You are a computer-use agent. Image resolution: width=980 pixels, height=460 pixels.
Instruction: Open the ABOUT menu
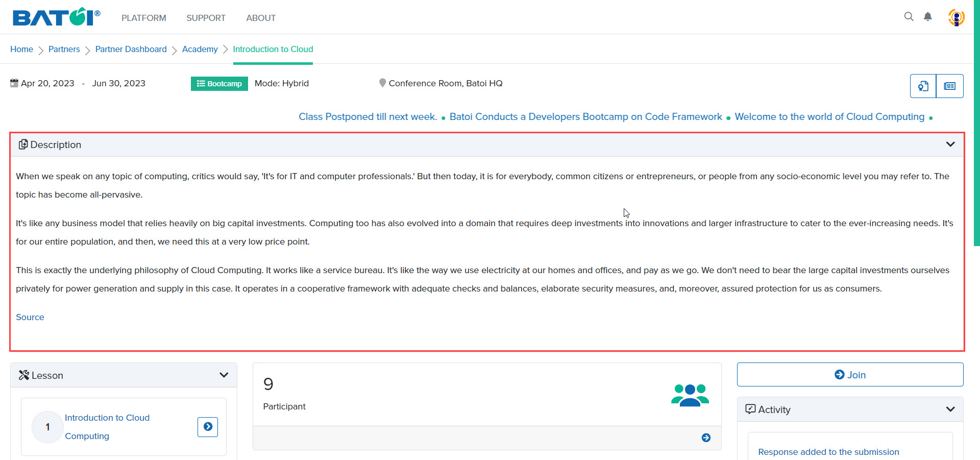(261, 18)
